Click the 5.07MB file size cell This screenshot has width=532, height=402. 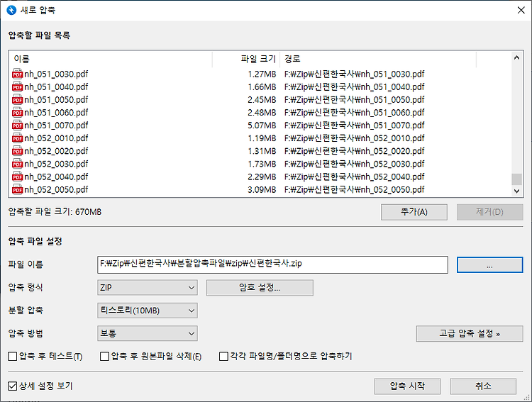tap(262, 125)
